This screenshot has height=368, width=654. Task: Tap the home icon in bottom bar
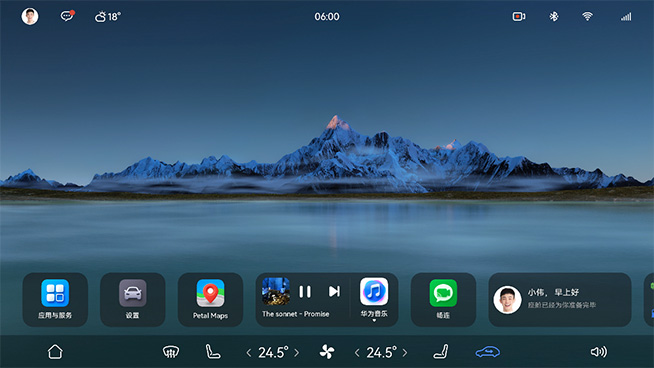pos(55,352)
